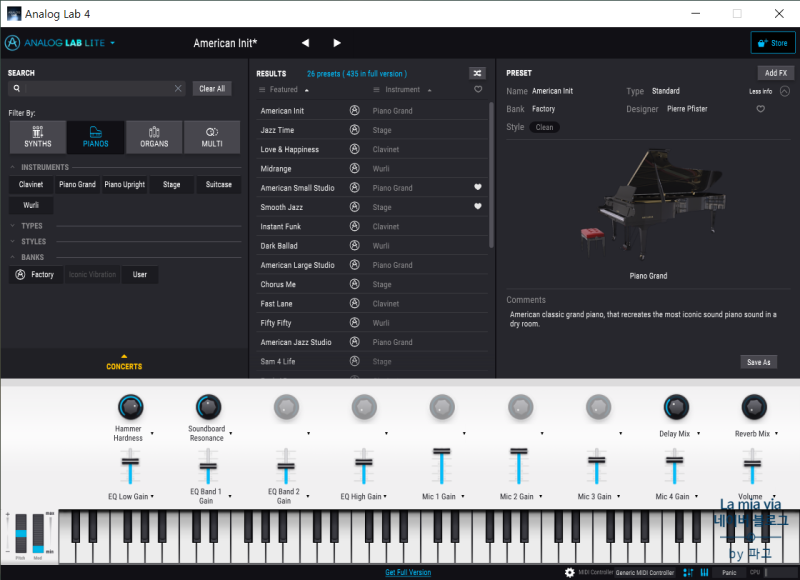The height and width of the screenshot is (580, 800).
Task: Open the EQ Low Gain fader assignment dropdown
Action: (152, 496)
